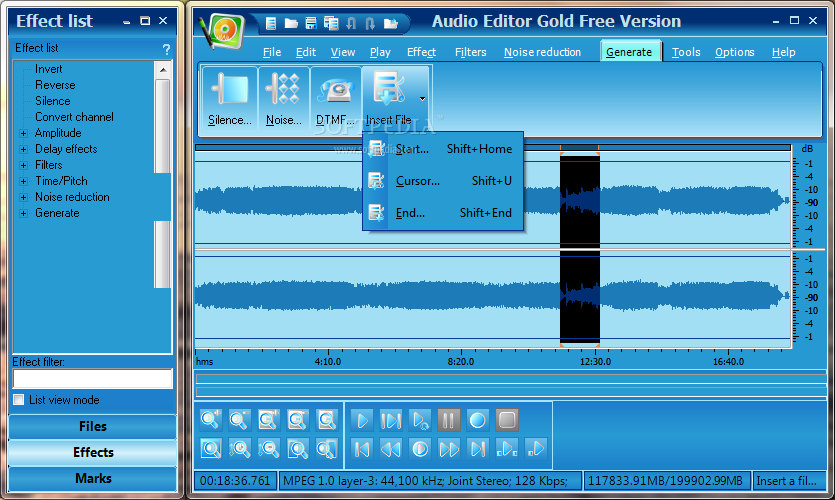The width and height of the screenshot is (835, 500).
Task: Click the zoom out horizontally icon
Action: [x=240, y=420]
